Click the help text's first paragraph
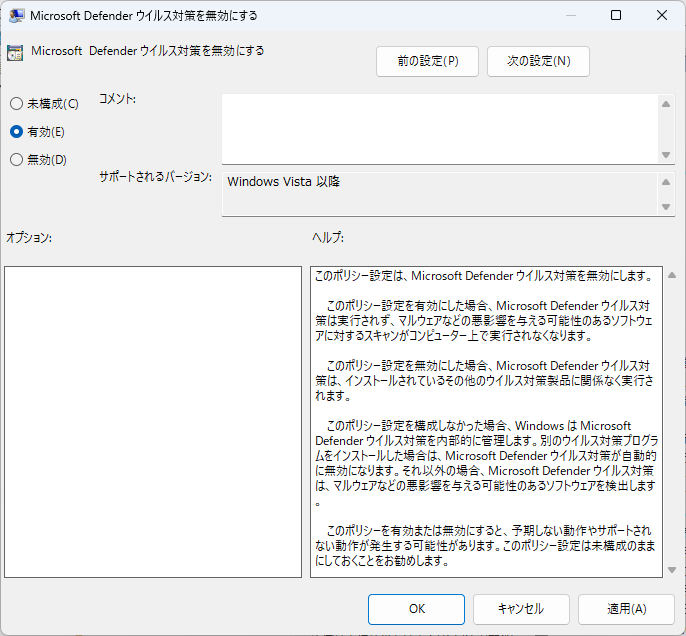 tap(483, 276)
